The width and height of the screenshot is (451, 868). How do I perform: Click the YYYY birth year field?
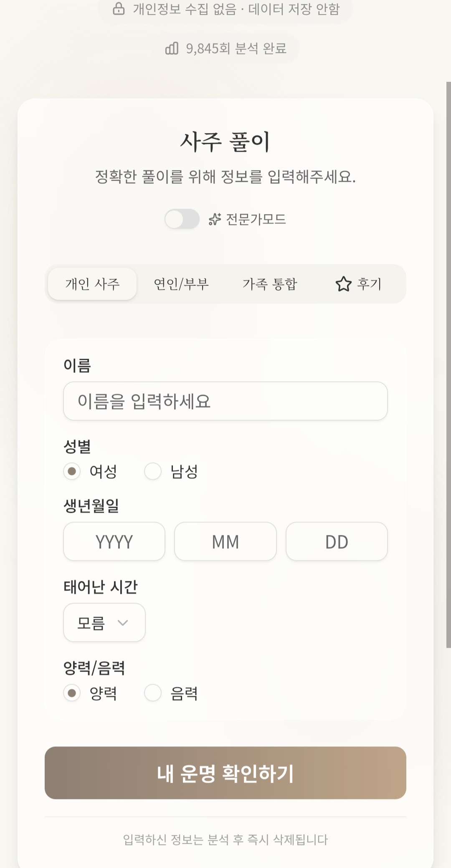(114, 542)
